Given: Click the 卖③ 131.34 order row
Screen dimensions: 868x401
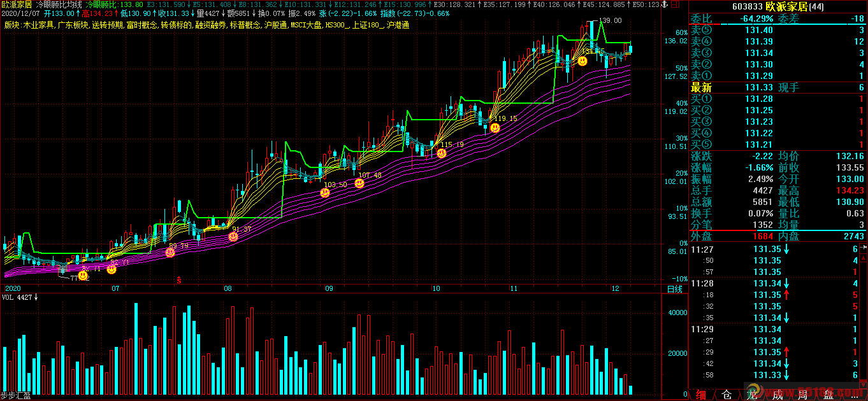Looking at the screenshot, I should 778,53.
